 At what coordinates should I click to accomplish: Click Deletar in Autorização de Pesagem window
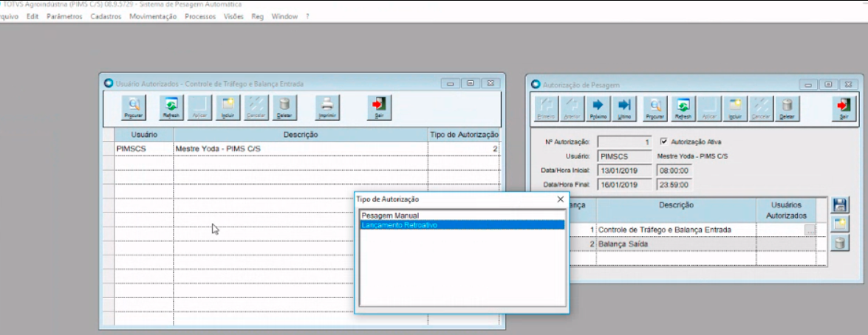click(x=787, y=108)
